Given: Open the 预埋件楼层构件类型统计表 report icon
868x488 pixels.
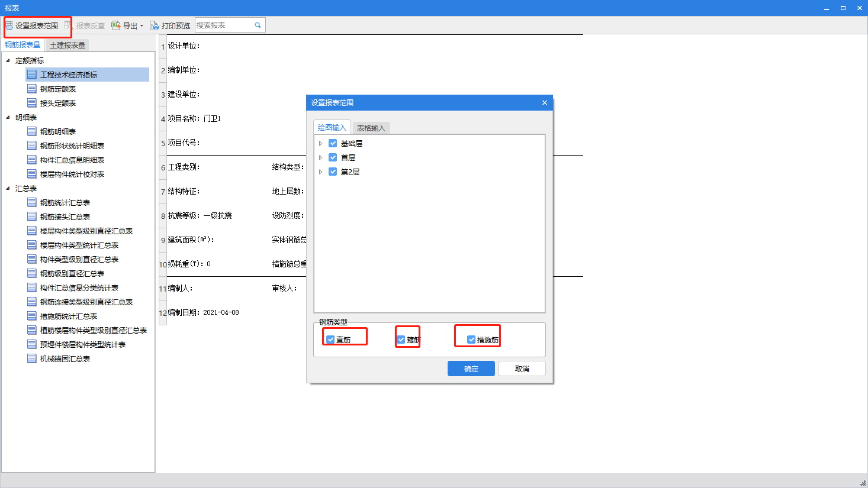Looking at the screenshot, I should [32, 344].
